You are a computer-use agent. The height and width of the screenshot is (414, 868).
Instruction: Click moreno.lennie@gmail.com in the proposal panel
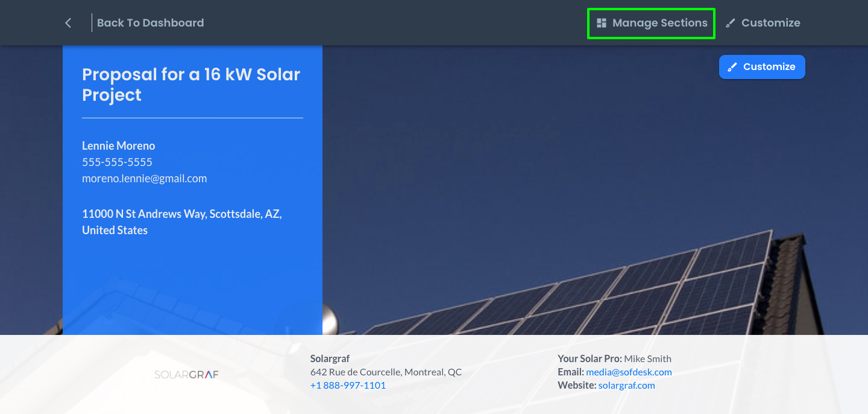pyautogui.click(x=144, y=178)
